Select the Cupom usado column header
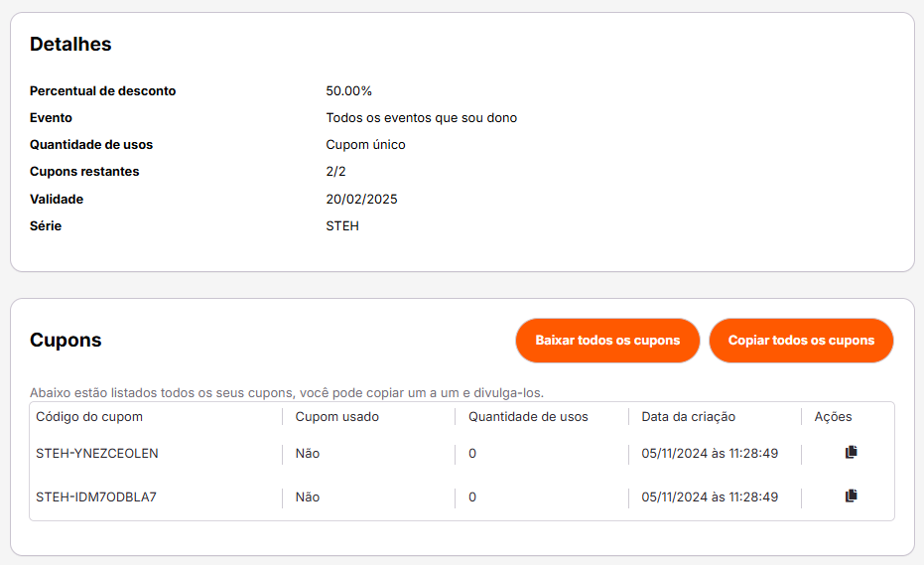 (337, 417)
